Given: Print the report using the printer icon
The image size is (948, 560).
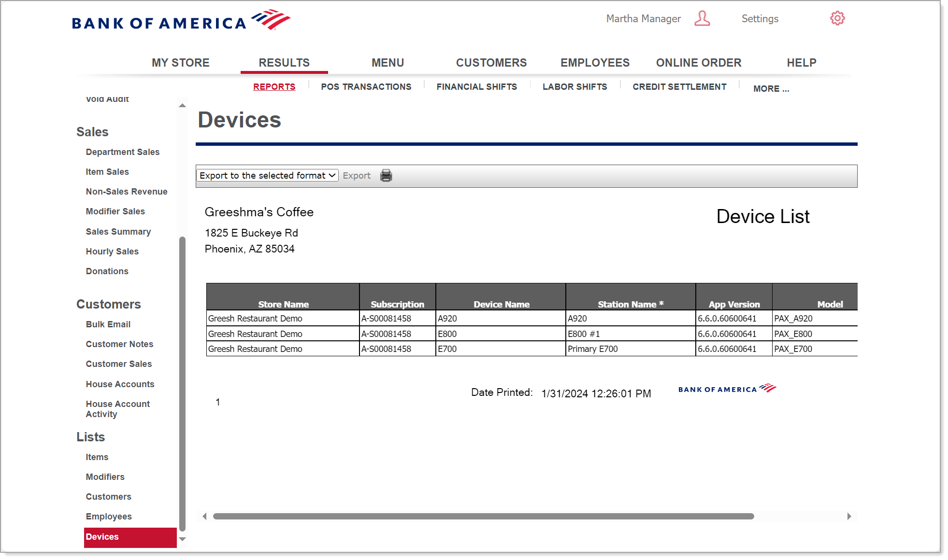Looking at the screenshot, I should 386,175.
